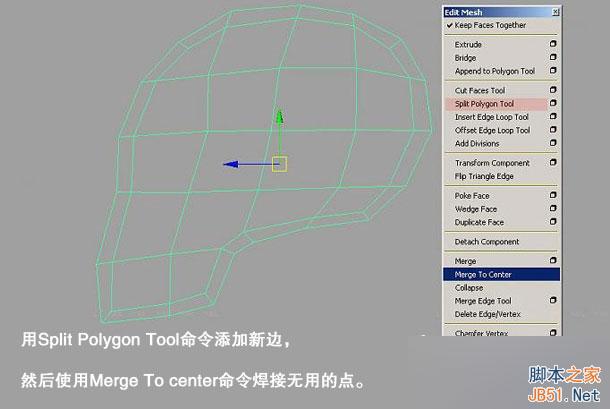
Task: Open Transform Component options box
Action: tap(553, 162)
